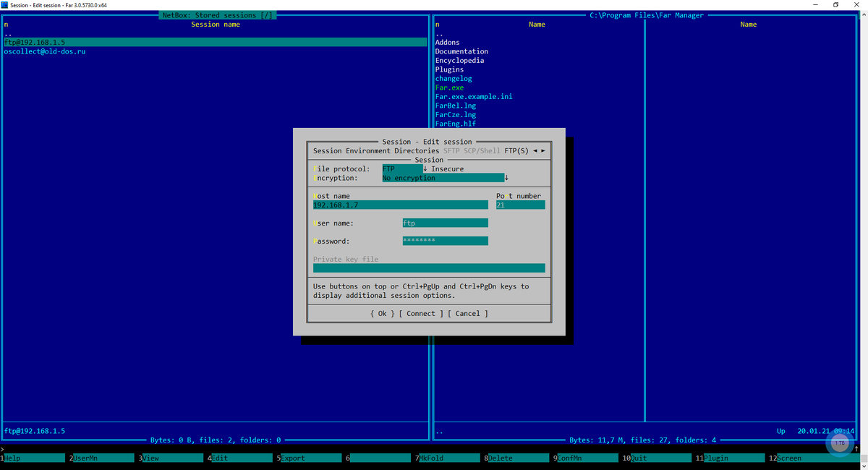Screen dimensions: 868x470
Task: Click F7 MkFold on the key bar
Action: (447, 458)
